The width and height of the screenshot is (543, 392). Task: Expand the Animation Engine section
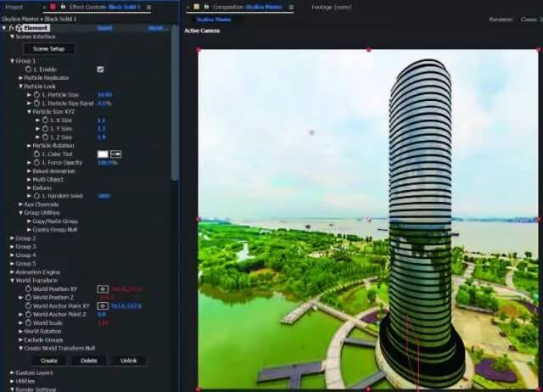tap(12, 272)
